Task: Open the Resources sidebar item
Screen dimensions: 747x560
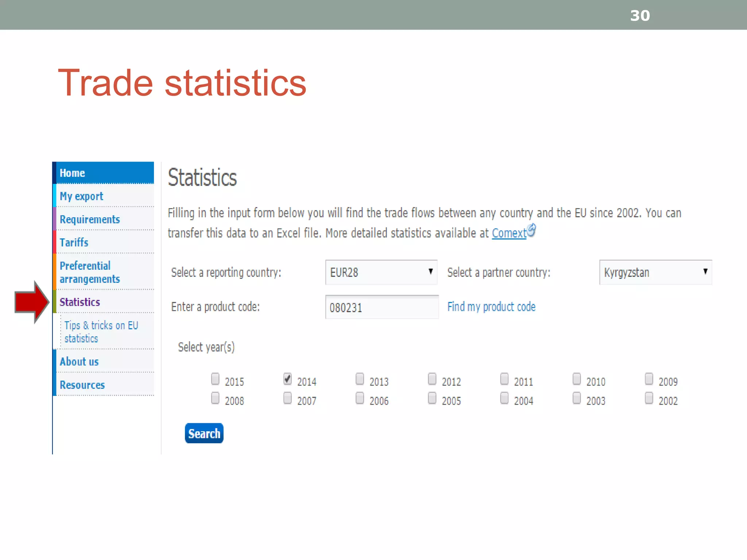Action: click(x=82, y=385)
